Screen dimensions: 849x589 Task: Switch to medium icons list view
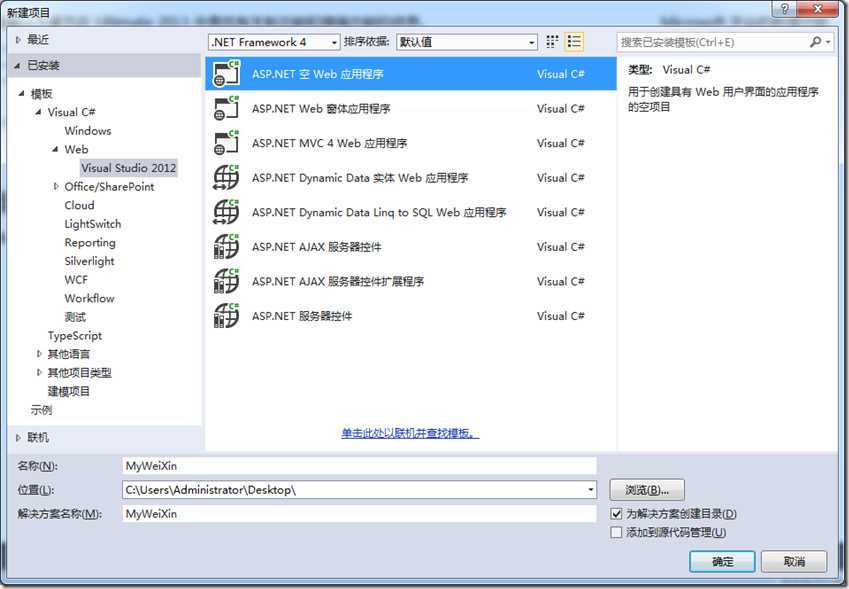click(574, 42)
